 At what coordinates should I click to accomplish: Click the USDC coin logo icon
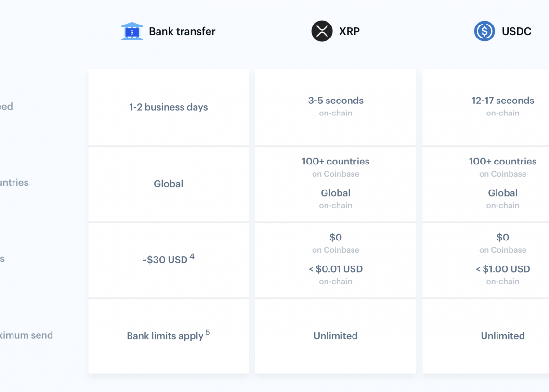pyautogui.click(x=484, y=31)
